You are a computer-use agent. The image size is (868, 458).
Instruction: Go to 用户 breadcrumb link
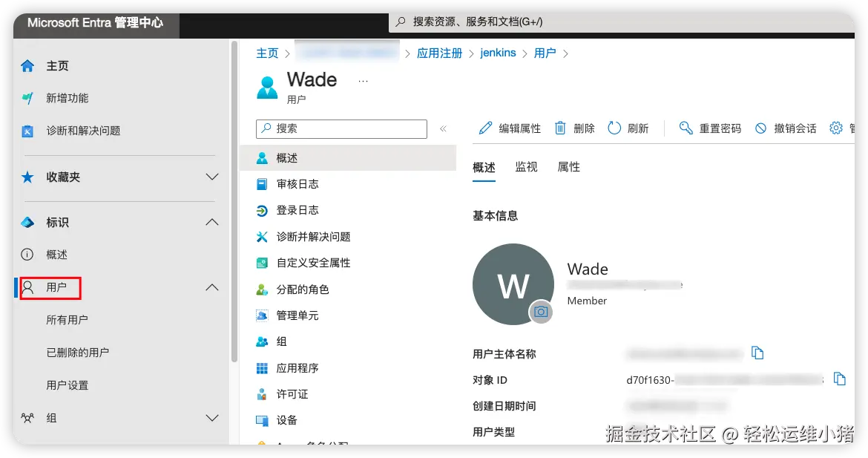(545, 53)
